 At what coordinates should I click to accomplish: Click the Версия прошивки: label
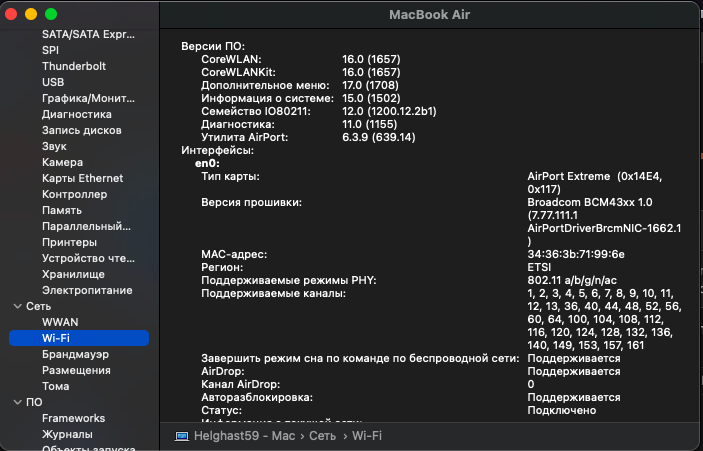click(x=252, y=202)
